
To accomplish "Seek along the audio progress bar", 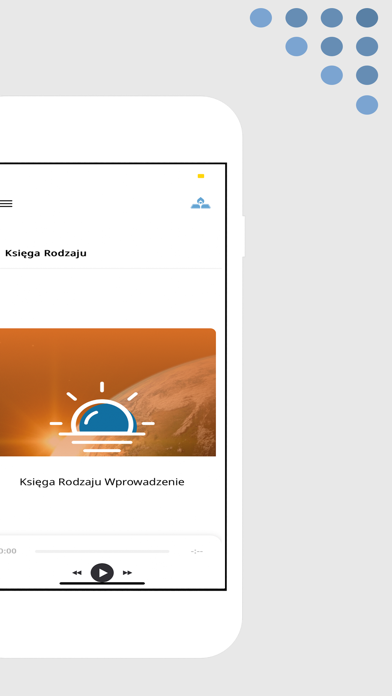I will pos(102,551).
